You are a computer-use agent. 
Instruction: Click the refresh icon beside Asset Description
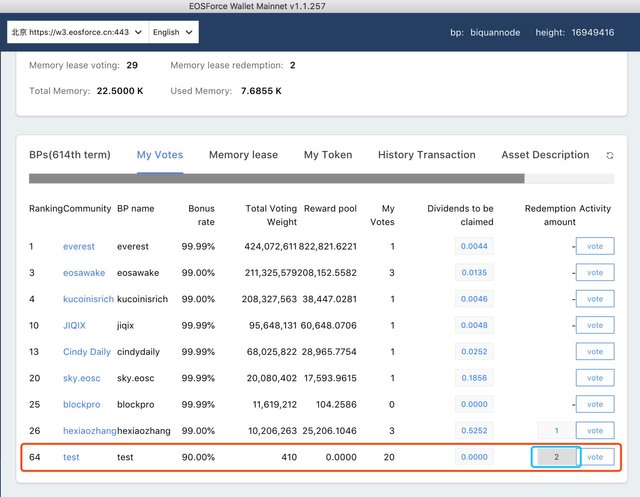pos(610,156)
